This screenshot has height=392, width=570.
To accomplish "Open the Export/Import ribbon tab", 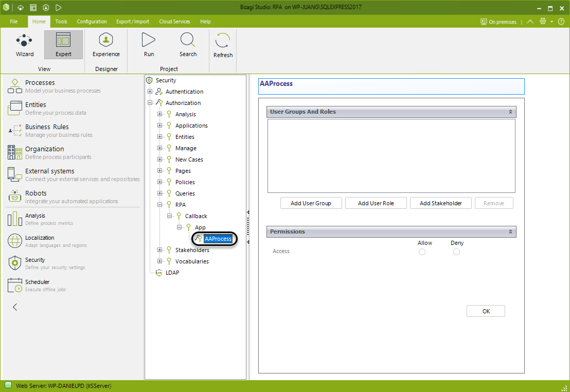I will (x=133, y=22).
